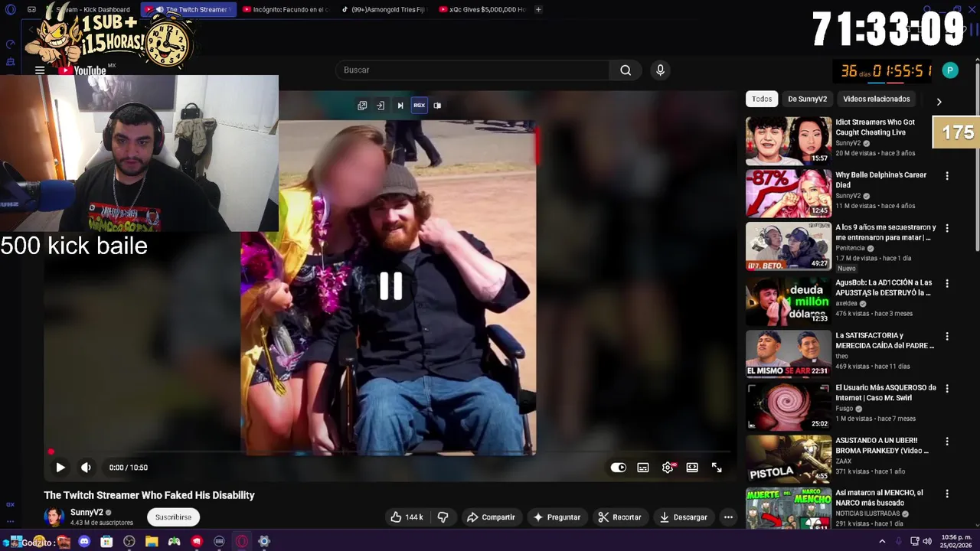Click the Compartir share button
Screen dimensions: 980x551
491,517
